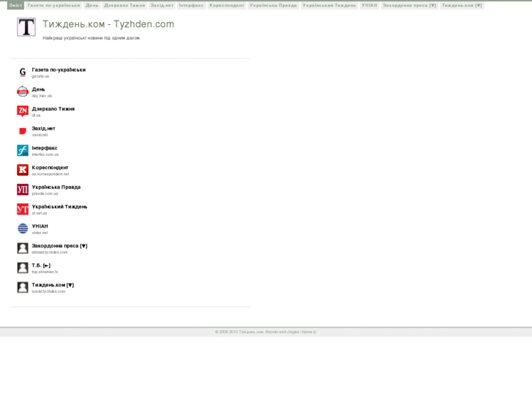Click the Brands-and-Jingles footer link
Image resolution: width=532 pixels, height=399 pixels.
click(x=282, y=332)
